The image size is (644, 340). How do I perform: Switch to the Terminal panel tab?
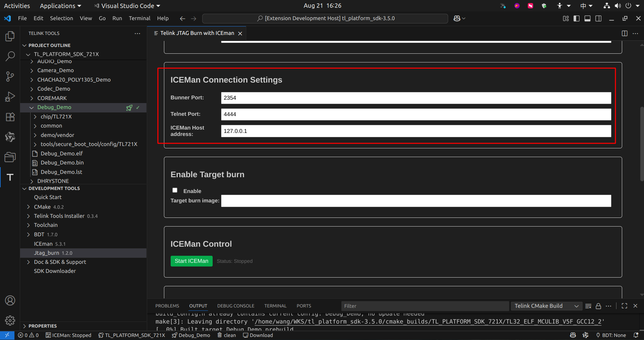coord(275,306)
